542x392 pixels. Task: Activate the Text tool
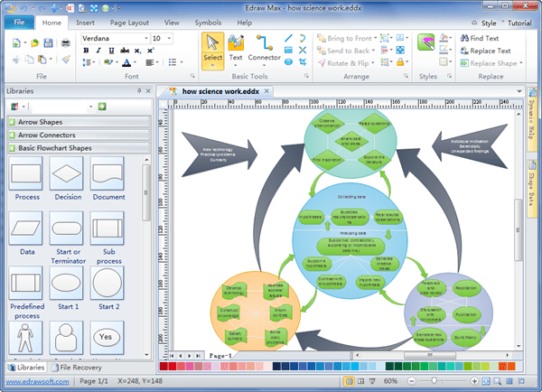pos(236,50)
